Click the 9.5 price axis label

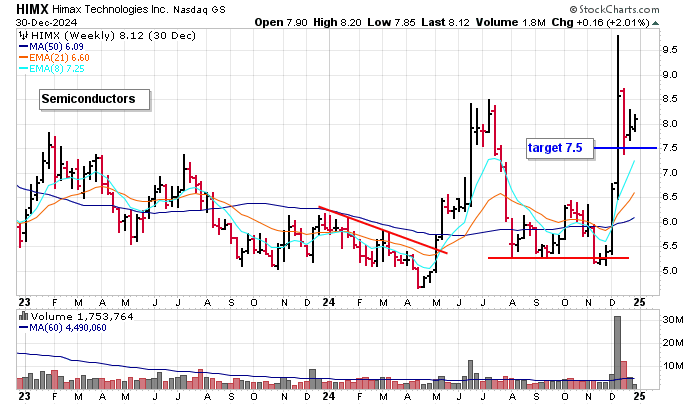(670, 50)
